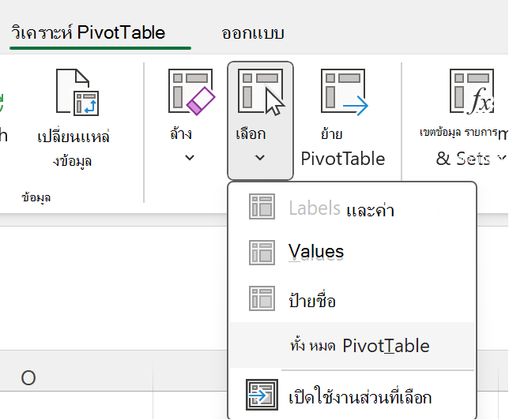Click the เปลี่ยนแหล่งข้อมูล document icon

tap(77, 92)
